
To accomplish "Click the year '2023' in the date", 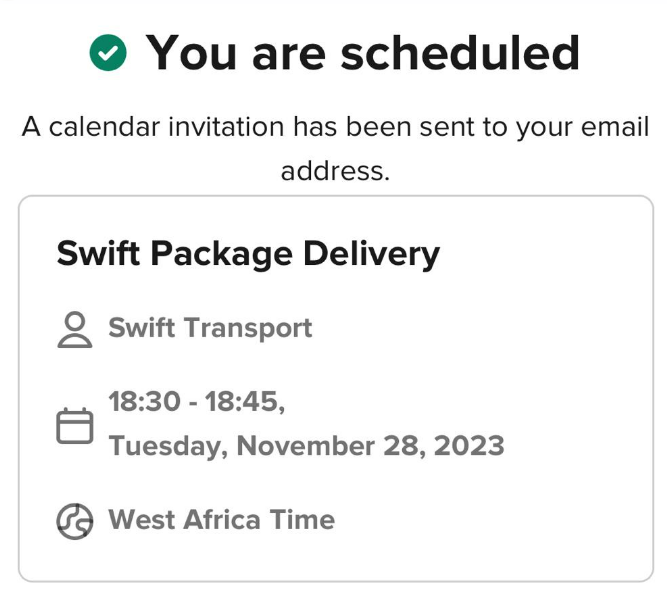I will coord(469,446).
